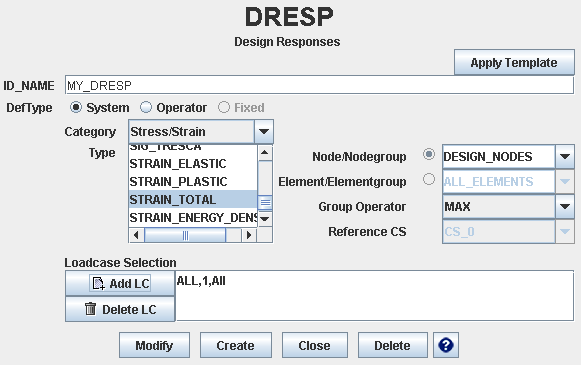Open the Category Stress/Strain dropdown

264,132
